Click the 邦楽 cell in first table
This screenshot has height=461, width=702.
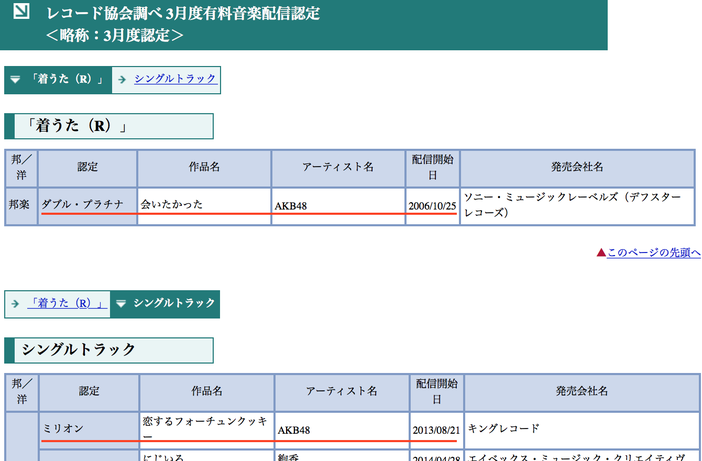coord(21,206)
